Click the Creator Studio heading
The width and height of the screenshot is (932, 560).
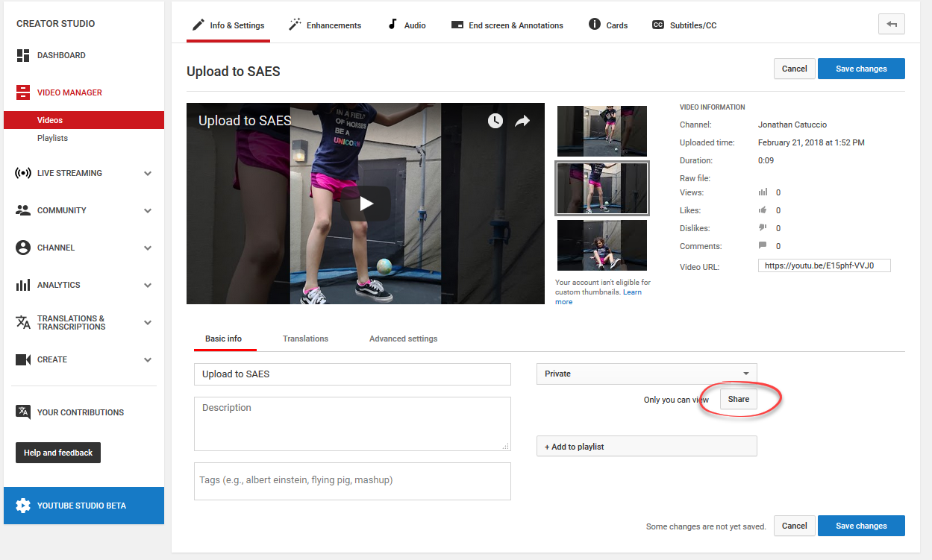pyautogui.click(x=56, y=24)
